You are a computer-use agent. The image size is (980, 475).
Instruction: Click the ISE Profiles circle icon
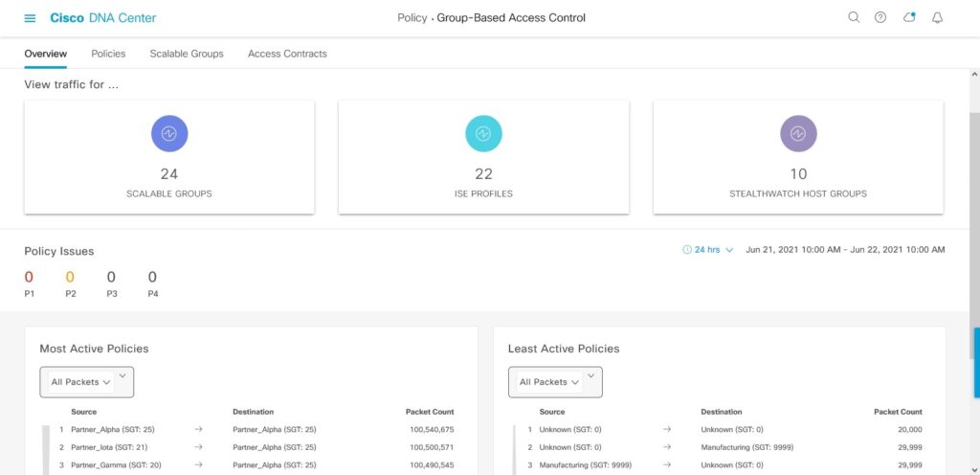coord(483,134)
